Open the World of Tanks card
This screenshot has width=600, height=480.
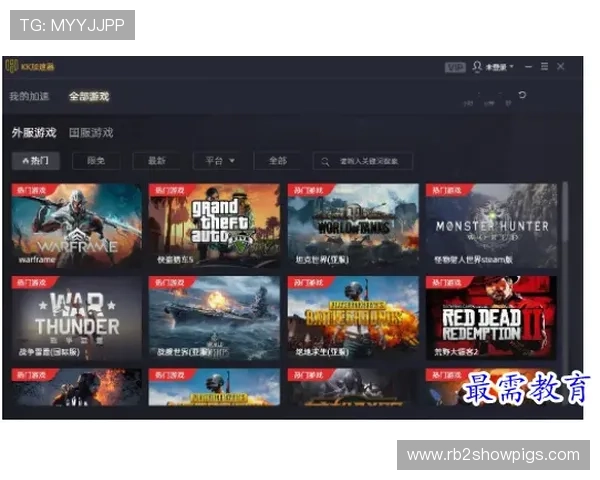353,225
